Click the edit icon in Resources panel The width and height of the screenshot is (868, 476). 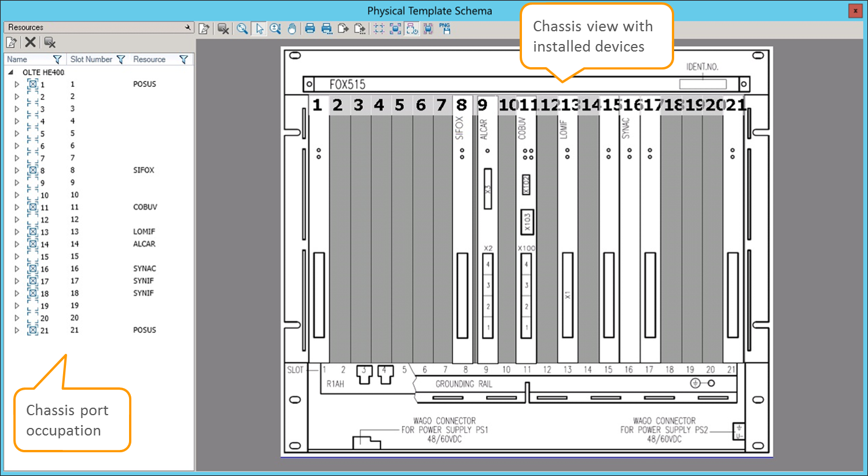click(12, 42)
